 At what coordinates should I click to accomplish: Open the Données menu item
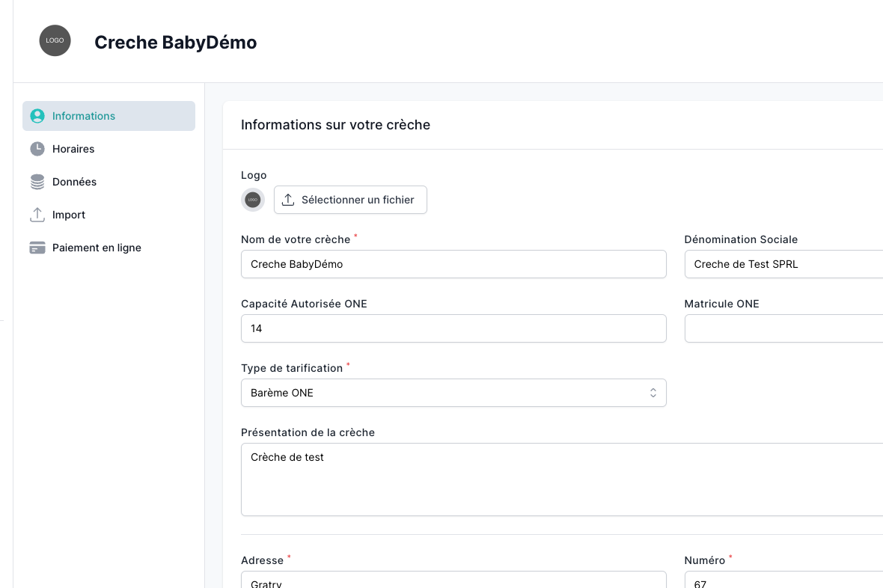pyautogui.click(x=74, y=182)
